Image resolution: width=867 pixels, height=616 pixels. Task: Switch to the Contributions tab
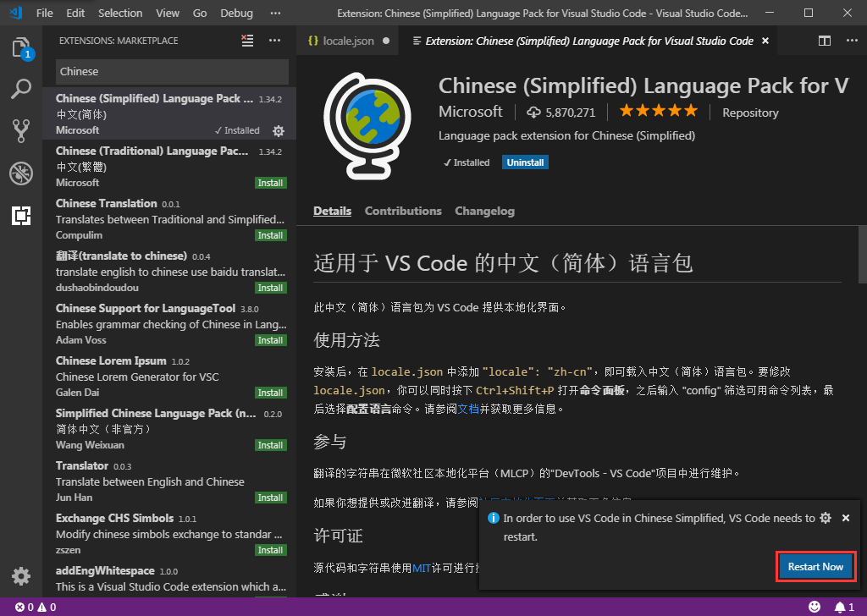(403, 211)
